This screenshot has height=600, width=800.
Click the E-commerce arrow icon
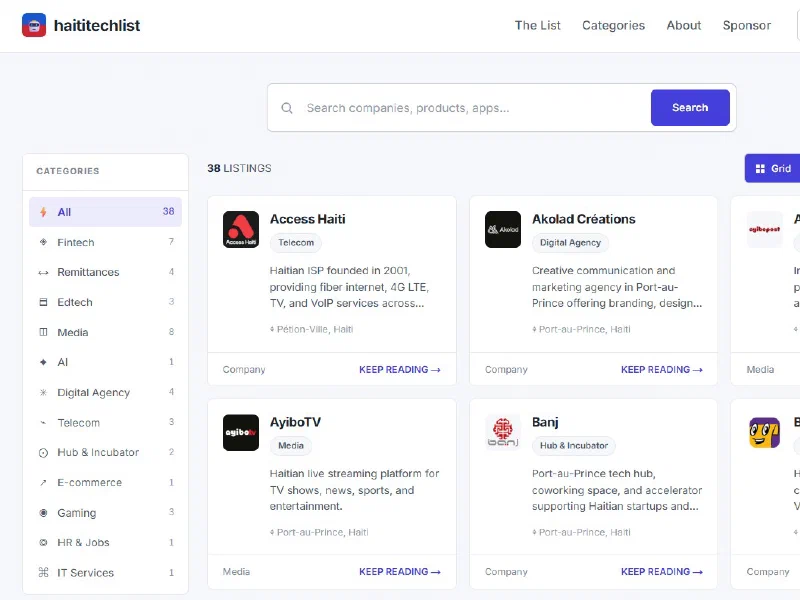[x=43, y=483]
